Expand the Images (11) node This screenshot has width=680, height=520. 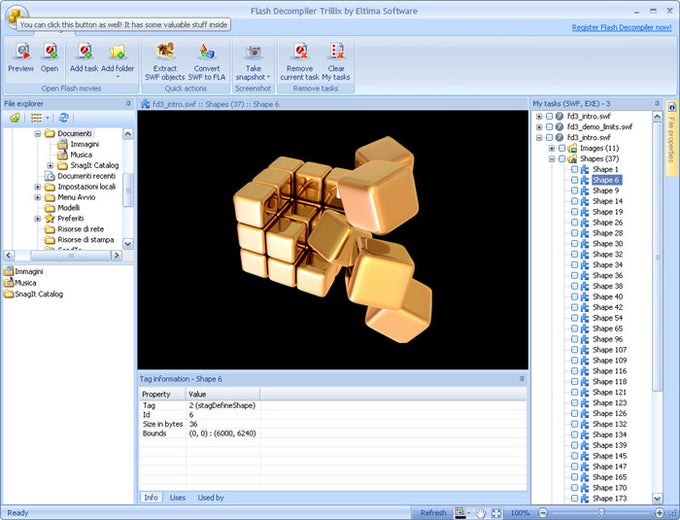point(552,148)
